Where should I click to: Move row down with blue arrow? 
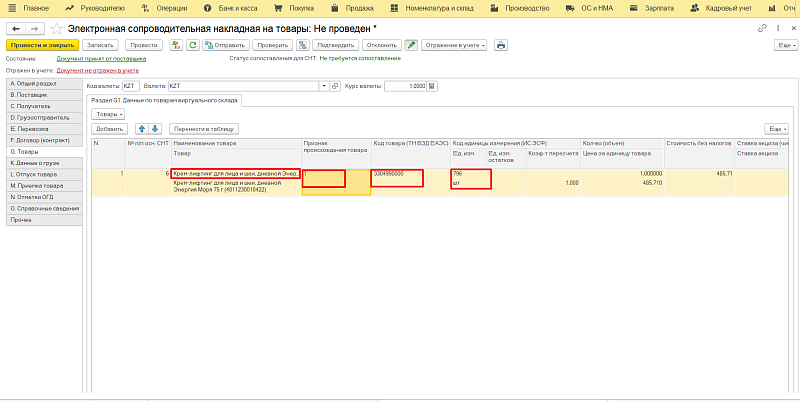tap(155, 129)
